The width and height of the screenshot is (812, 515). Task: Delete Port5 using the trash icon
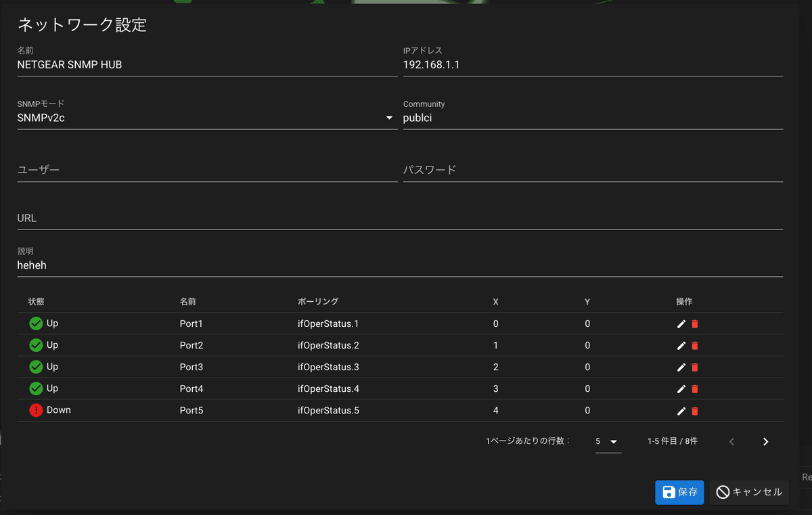695,410
